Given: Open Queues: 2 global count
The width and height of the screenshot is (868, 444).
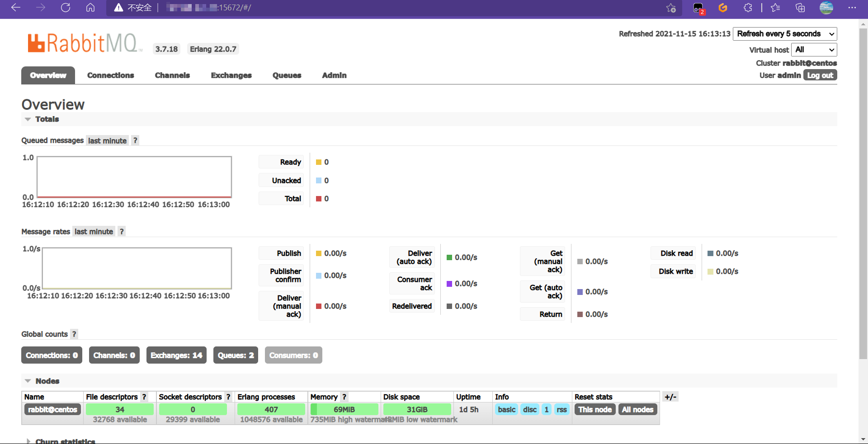Looking at the screenshot, I should [236, 355].
